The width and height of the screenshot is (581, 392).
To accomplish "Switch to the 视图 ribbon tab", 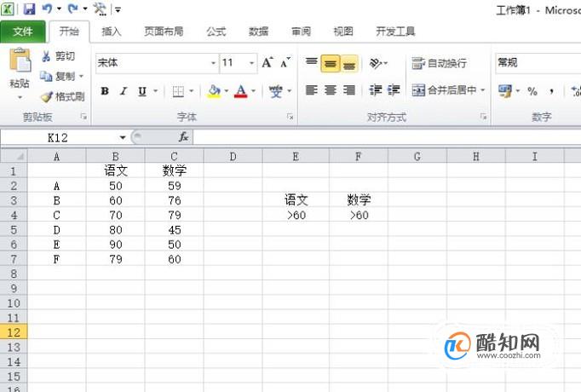I will click(343, 32).
